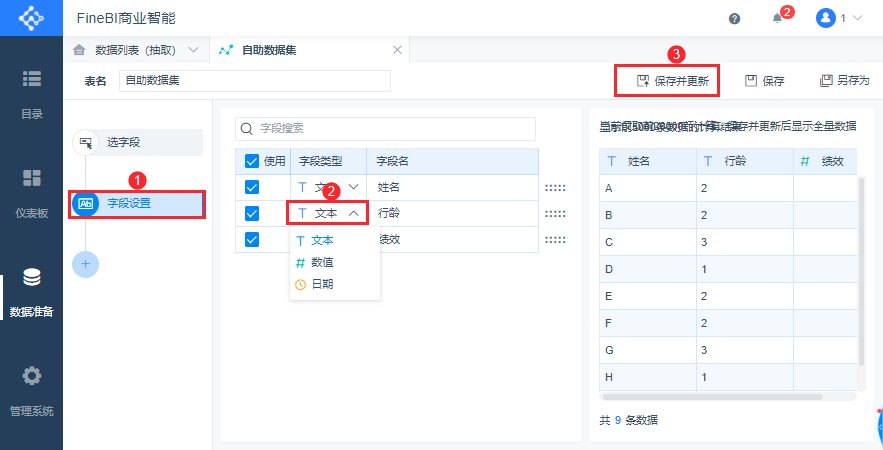Click the 字段搜索 search box
This screenshot has height=450, width=883.
[386, 129]
